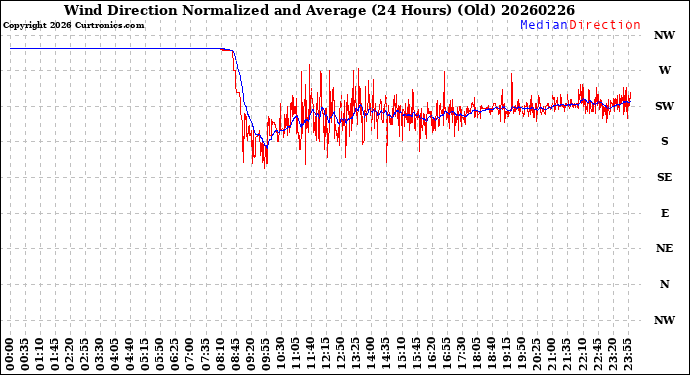This screenshot has width=690, height=375.
Task: Click the 01:45 time label
Action: [55, 354]
